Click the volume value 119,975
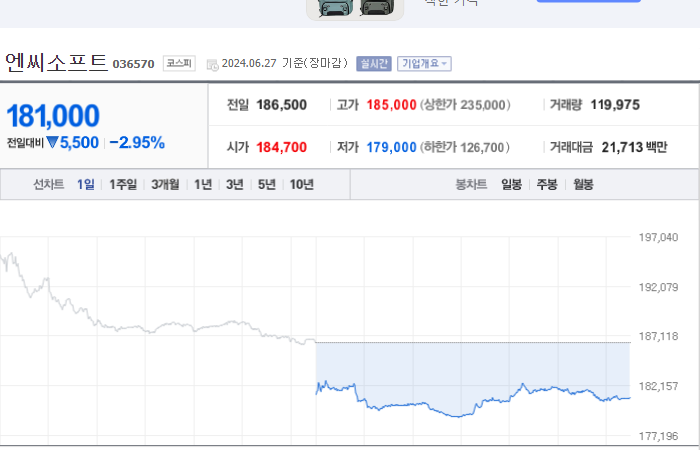This screenshot has height=450, width=700. click(x=615, y=105)
